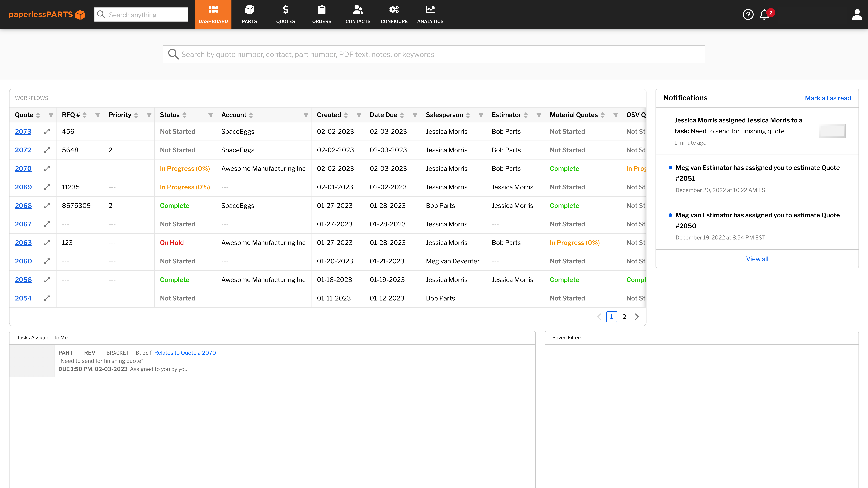
Task: Open the Quotes section
Action: point(286,14)
